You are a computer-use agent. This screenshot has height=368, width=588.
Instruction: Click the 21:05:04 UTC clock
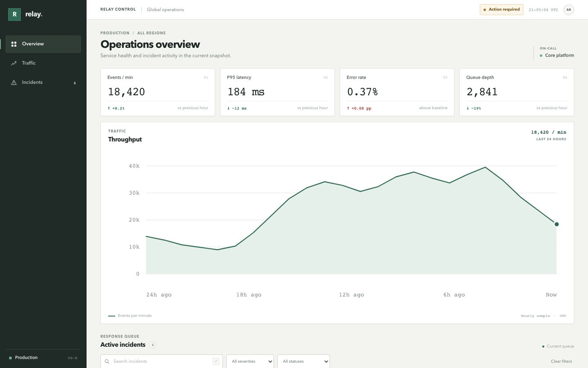click(543, 10)
